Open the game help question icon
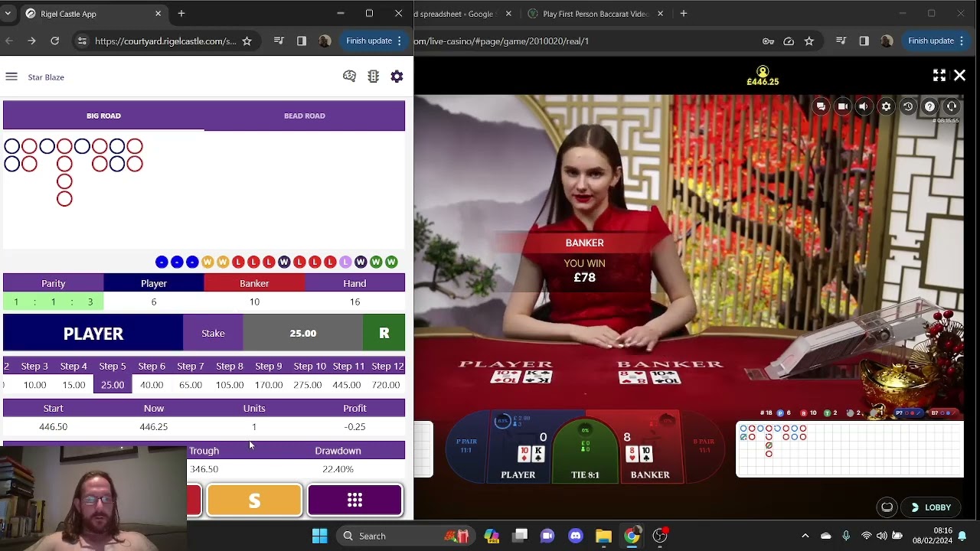Image resolution: width=980 pixels, height=551 pixels. [x=929, y=106]
